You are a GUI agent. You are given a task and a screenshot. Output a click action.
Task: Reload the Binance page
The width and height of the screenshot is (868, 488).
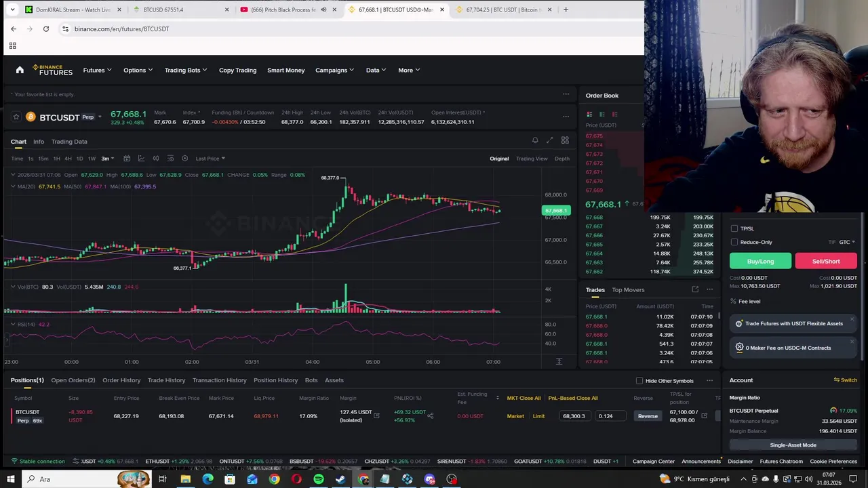coord(46,29)
